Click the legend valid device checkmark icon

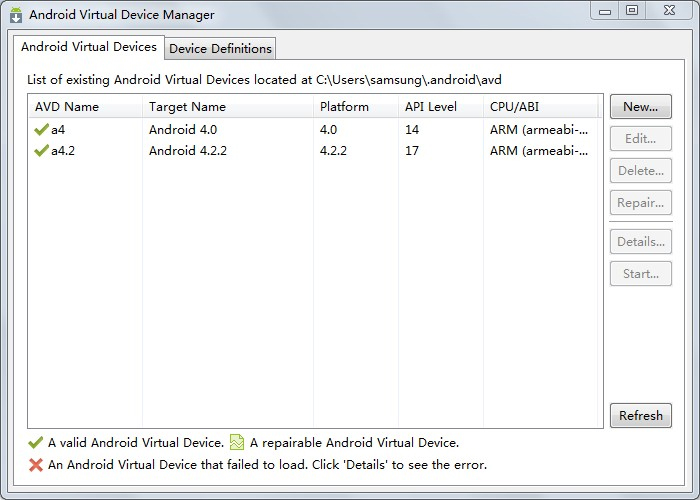point(35,442)
